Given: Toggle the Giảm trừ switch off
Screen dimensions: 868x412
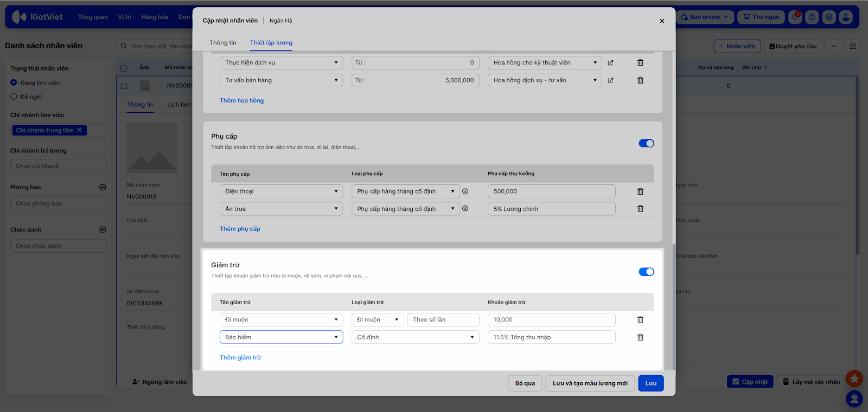Looking at the screenshot, I should pos(646,272).
